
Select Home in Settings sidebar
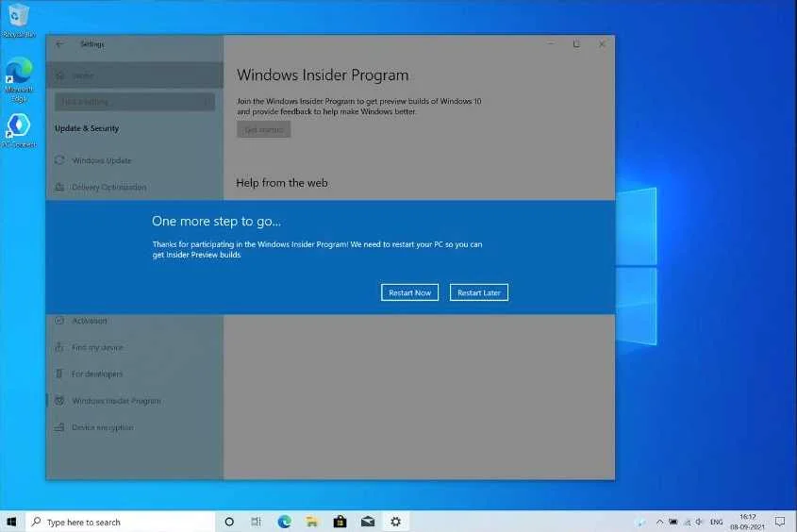(x=135, y=75)
